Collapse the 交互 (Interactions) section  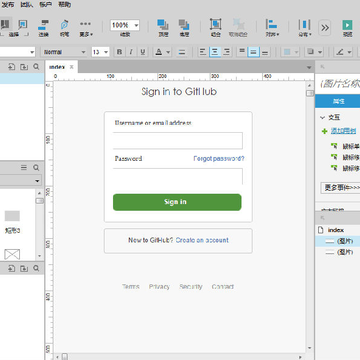point(322,117)
